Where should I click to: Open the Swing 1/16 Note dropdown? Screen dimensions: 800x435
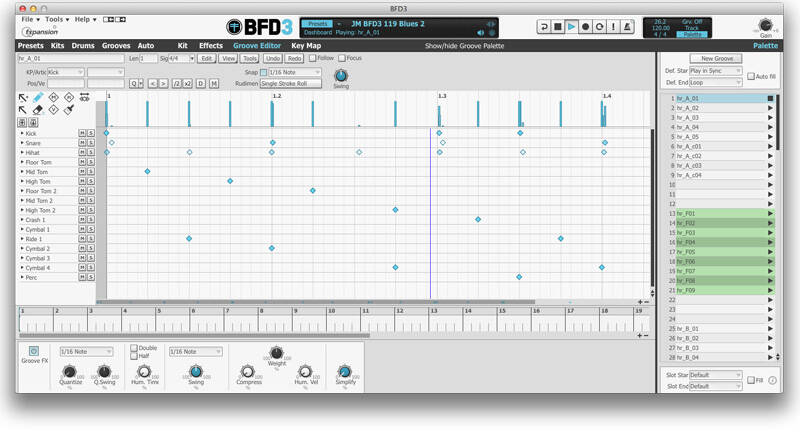(x=195, y=352)
